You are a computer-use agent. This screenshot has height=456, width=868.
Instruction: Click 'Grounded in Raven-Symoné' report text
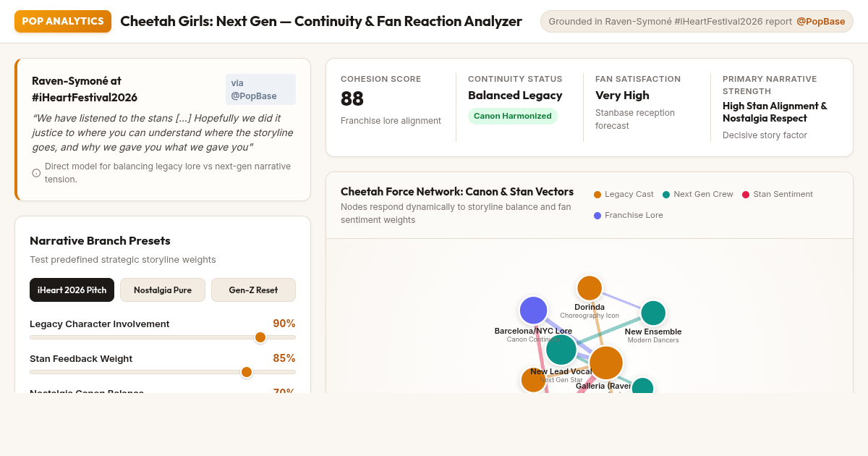(671, 22)
